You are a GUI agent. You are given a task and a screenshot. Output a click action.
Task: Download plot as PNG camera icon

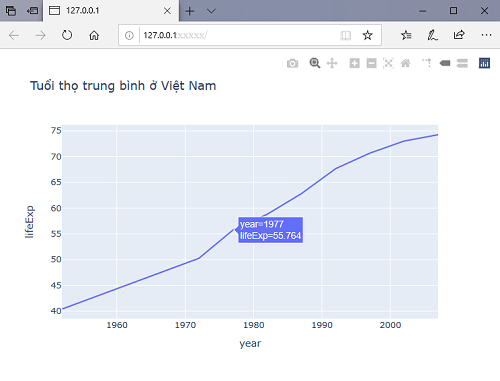[292, 63]
